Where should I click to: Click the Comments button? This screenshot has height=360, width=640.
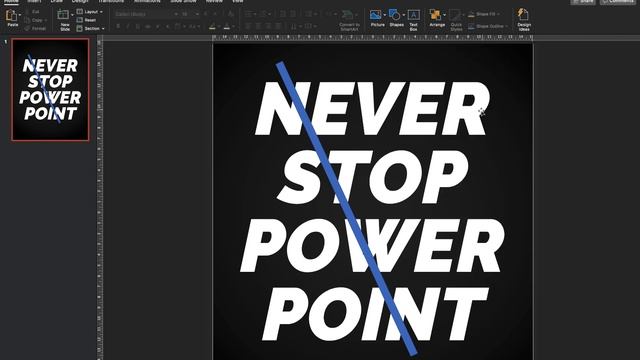618,2
